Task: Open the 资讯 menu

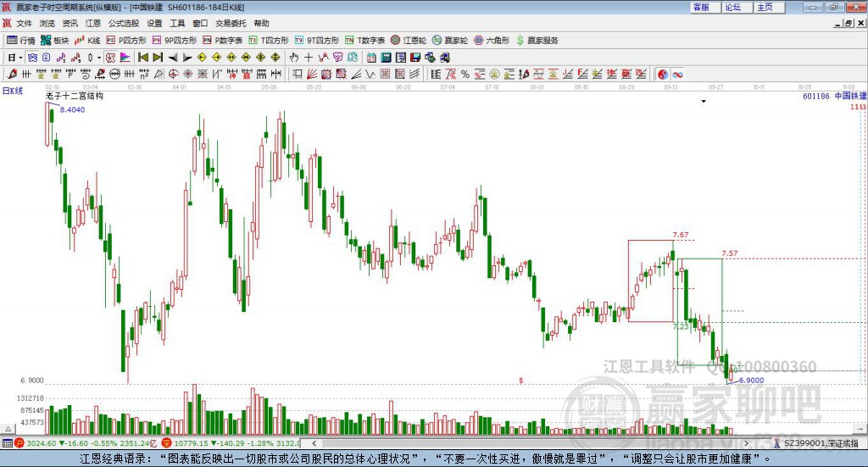Action: click(x=70, y=23)
